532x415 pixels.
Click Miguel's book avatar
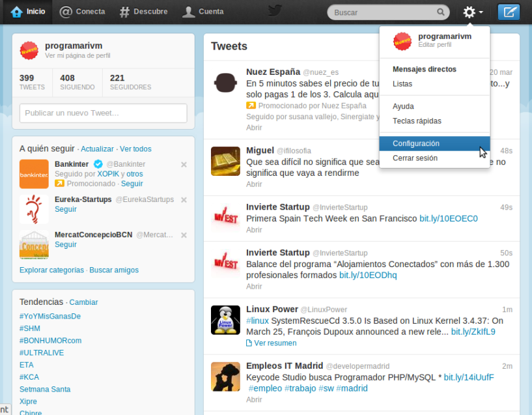coord(225,161)
